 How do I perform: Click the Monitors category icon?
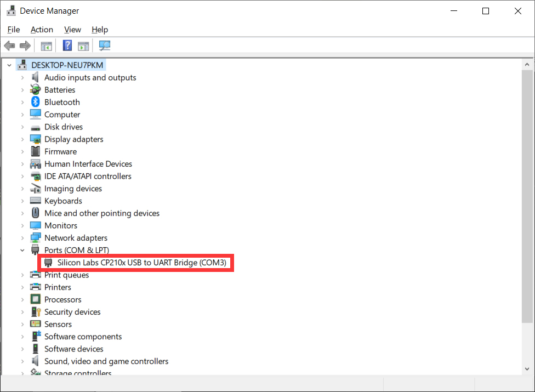[36, 225]
